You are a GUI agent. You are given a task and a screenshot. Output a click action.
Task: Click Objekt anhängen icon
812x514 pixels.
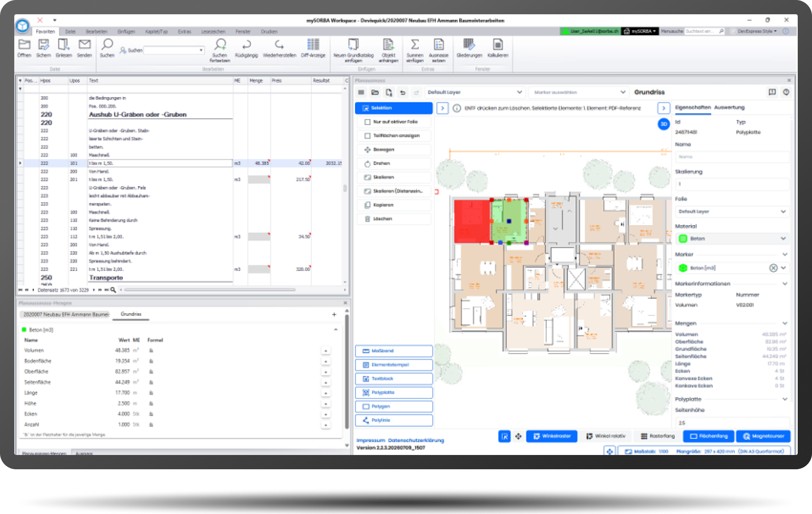(x=388, y=45)
